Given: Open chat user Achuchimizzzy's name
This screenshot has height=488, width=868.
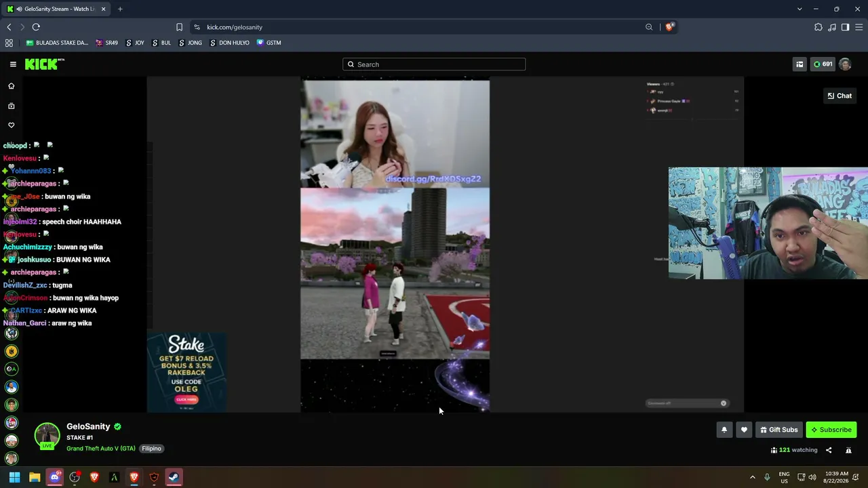Looking at the screenshot, I should point(28,247).
